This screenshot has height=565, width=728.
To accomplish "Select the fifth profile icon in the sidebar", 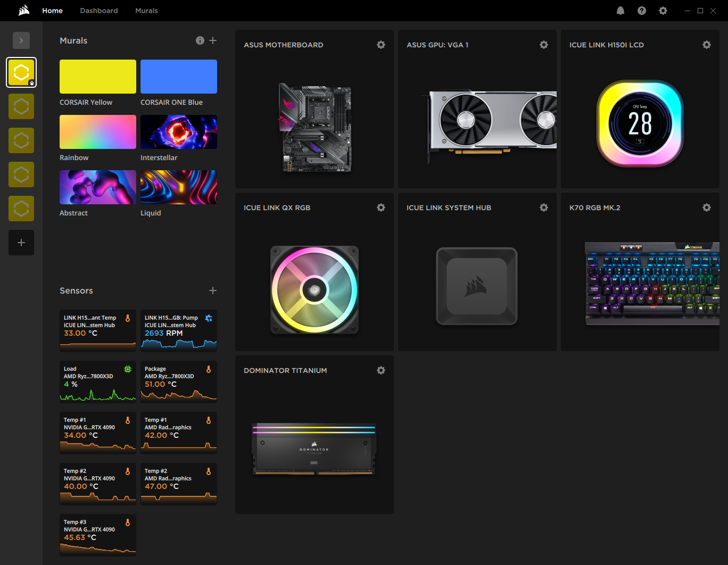I will coord(21,209).
